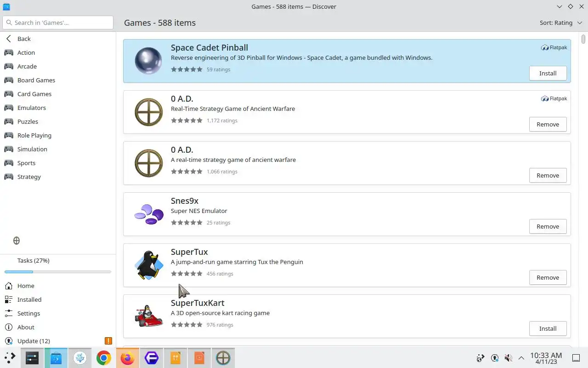588x368 pixels.
Task: Click 'A real-time strategy game of ancient warfare' description
Action: coord(233,160)
